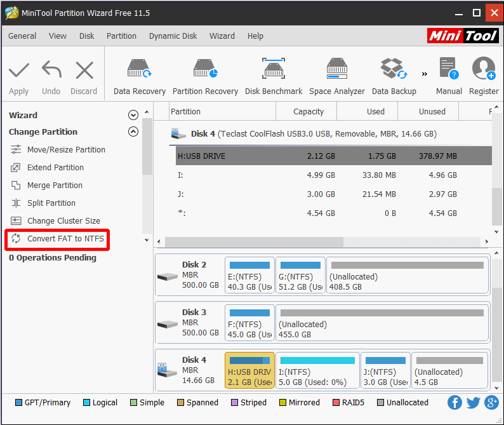Screen dimensions: 504x425
Task: Expand the Wizard section
Action: click(133, 115)
